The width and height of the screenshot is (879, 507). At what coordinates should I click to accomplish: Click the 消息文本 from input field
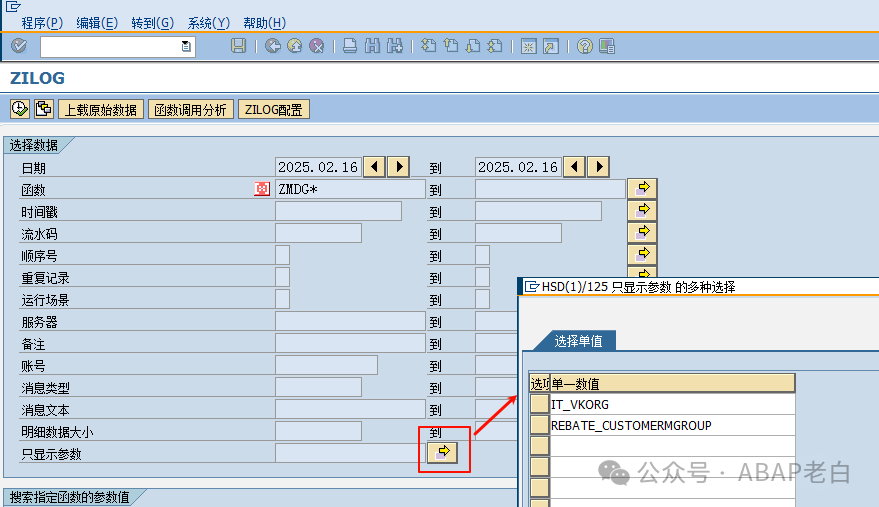[x=350, y=409]
